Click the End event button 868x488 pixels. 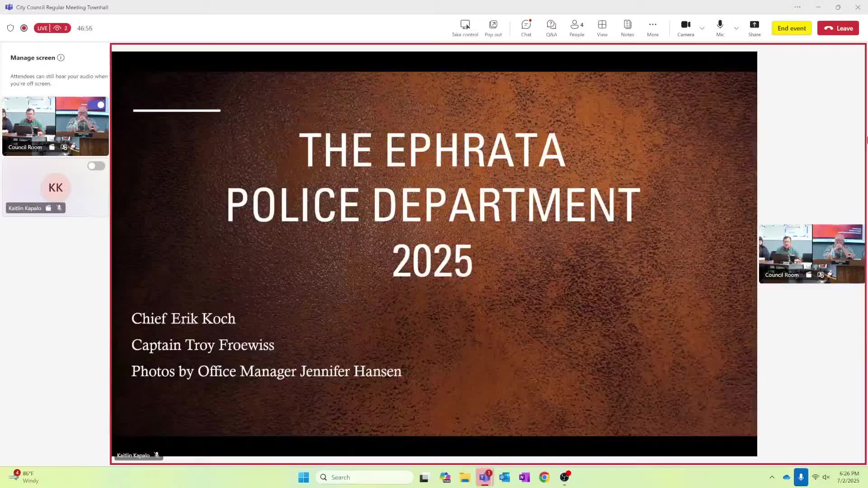791,28
